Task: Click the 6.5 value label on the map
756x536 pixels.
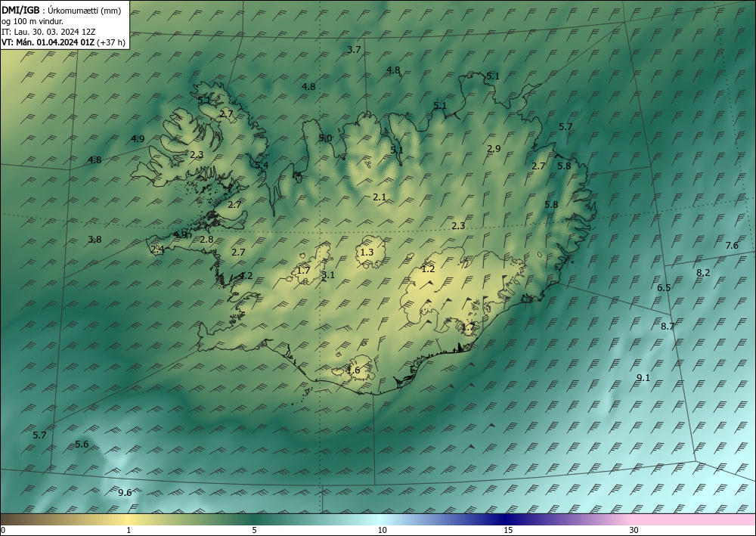Action: pyautogui.click(x=664, y=287)
